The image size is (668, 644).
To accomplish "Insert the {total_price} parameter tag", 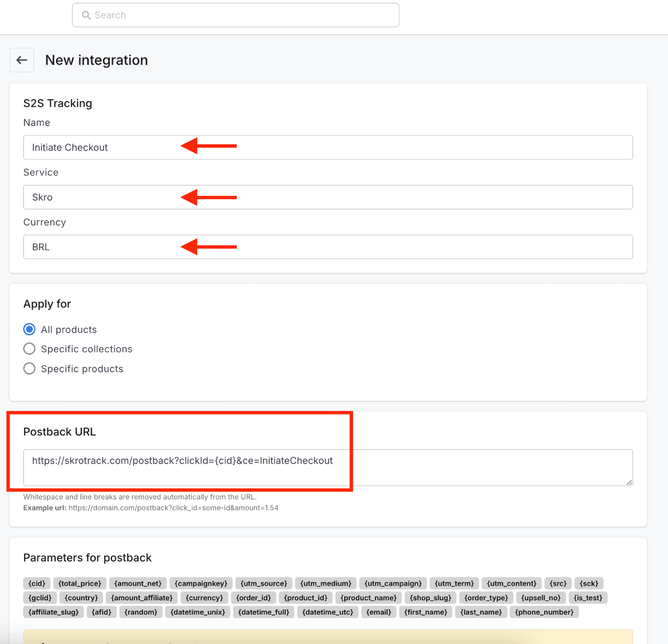I will click(80, 583).
